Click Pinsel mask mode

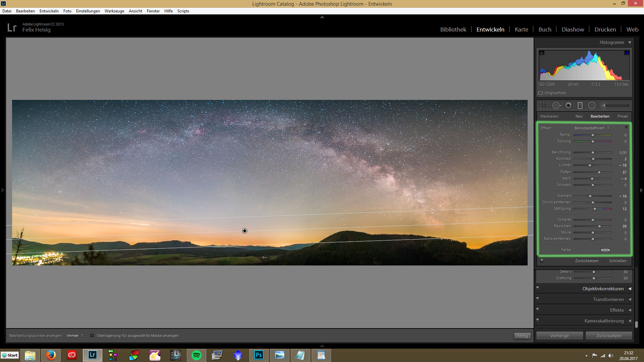[623, 116]
